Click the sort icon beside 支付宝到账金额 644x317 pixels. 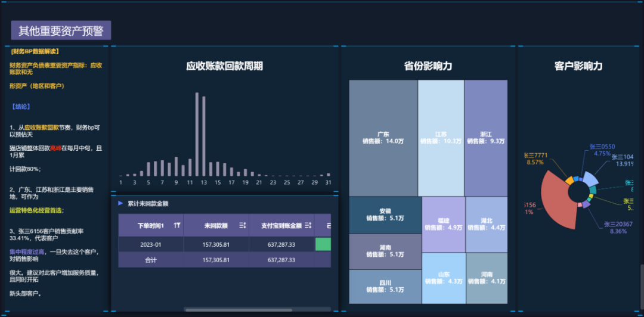click(308, 225)
